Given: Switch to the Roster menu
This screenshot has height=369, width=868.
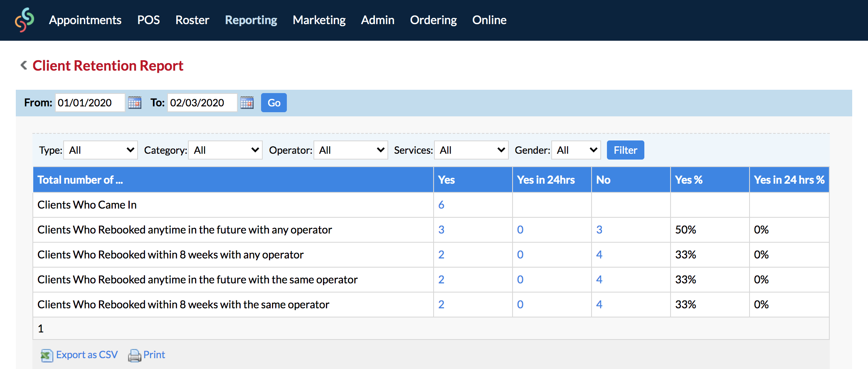Looking at the screenshot, I should click(x=192, y=20).
